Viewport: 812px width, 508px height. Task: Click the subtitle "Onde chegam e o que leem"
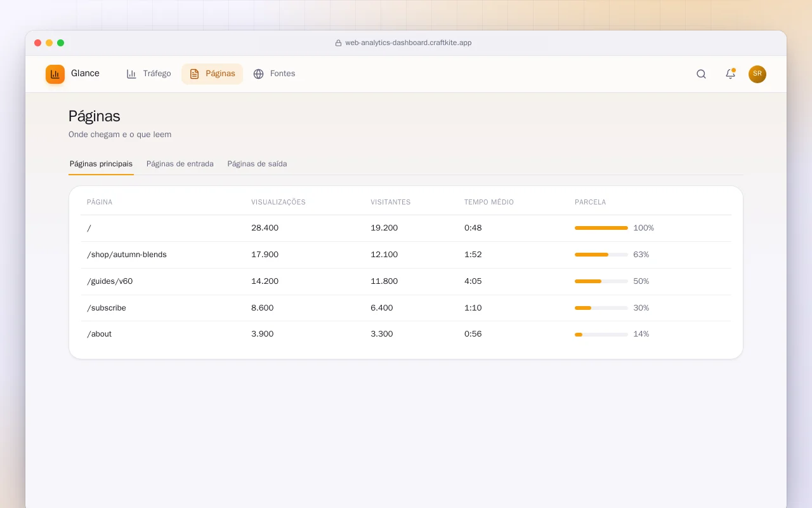click(x=120, y=135)
